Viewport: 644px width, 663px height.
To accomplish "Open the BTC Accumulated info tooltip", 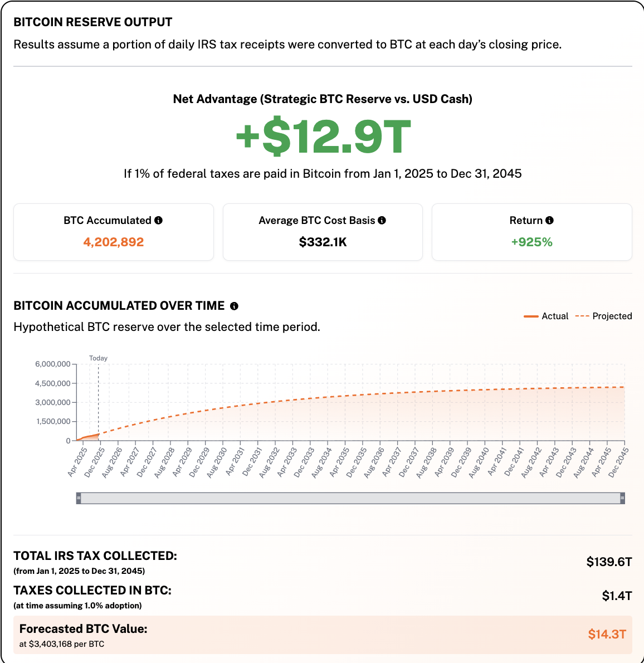I will pyautogui.click(x=159, y=220).
